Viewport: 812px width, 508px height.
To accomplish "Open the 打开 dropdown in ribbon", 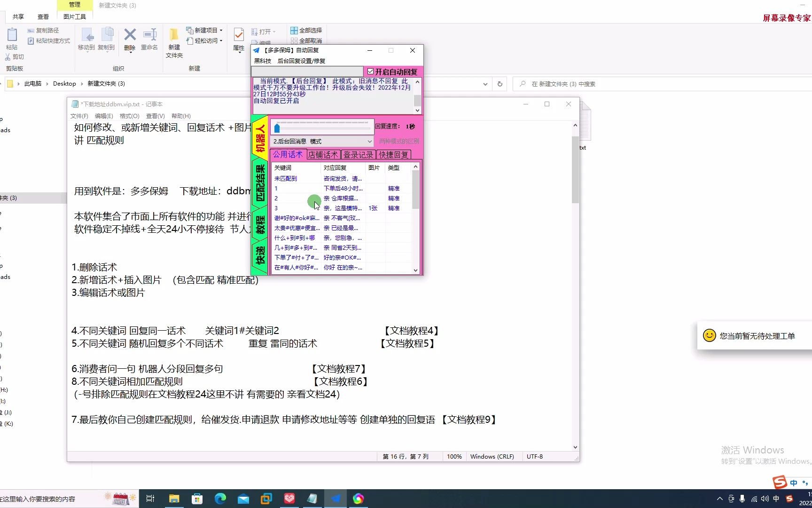I will 264,32.
